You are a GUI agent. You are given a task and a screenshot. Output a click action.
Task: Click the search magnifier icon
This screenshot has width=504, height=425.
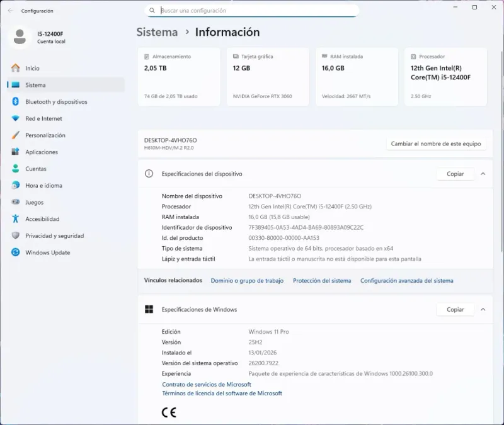[152, 10]
